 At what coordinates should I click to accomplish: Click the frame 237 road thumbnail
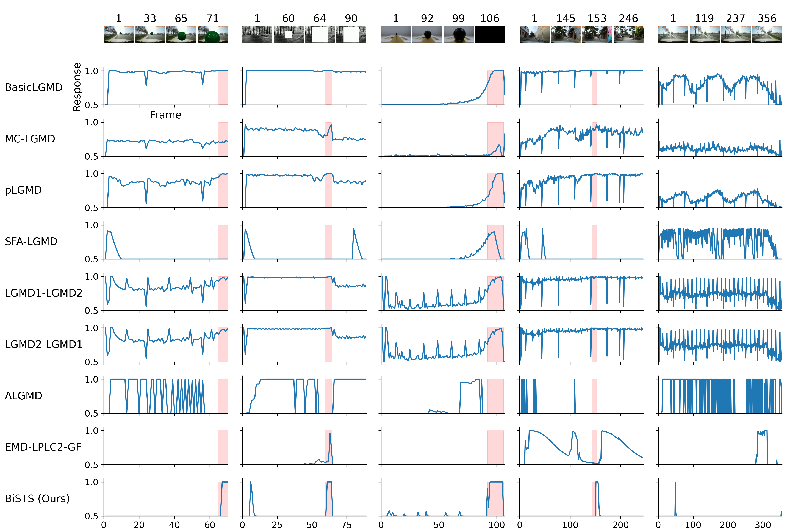(736, 35)
